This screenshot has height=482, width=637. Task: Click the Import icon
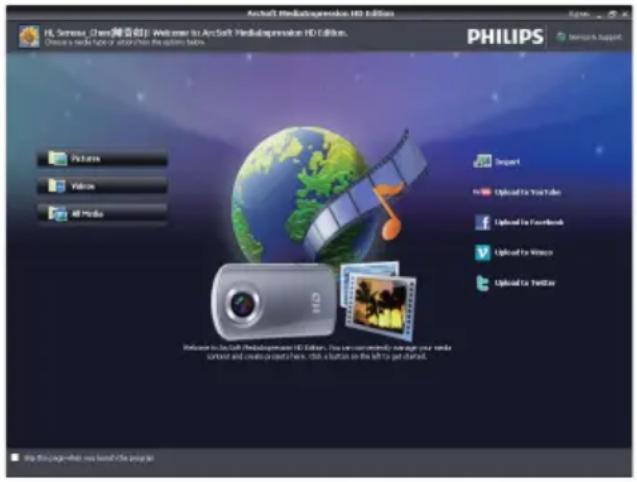point(482,162)
